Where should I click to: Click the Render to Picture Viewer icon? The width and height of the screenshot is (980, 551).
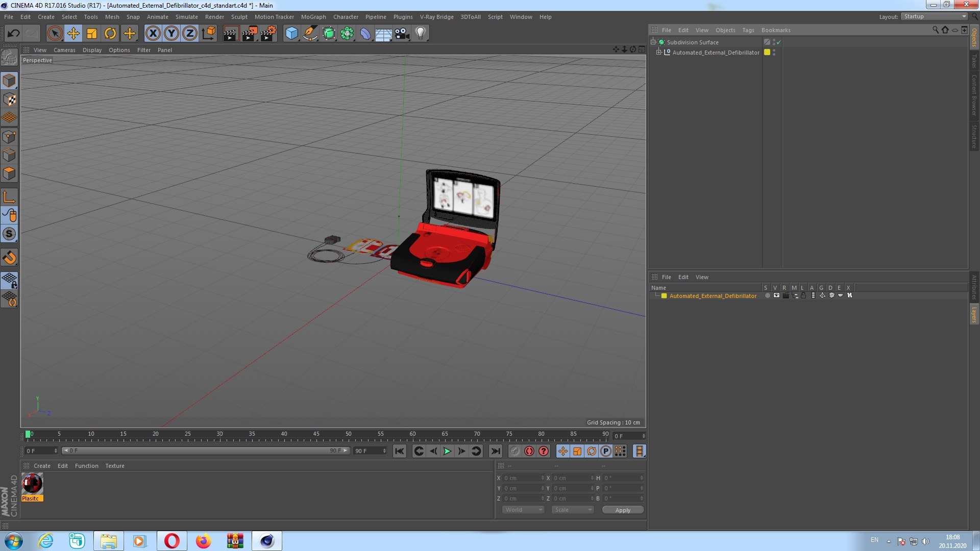[250, 34]
